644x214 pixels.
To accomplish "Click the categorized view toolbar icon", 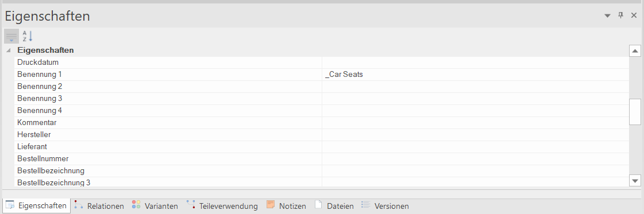I will tap(11, 36).
